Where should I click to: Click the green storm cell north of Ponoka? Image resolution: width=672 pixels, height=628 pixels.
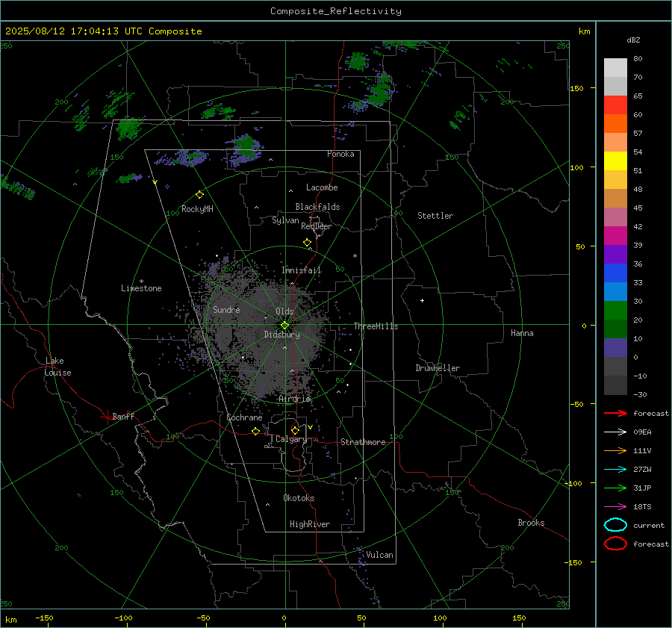[x=379, y=91]
